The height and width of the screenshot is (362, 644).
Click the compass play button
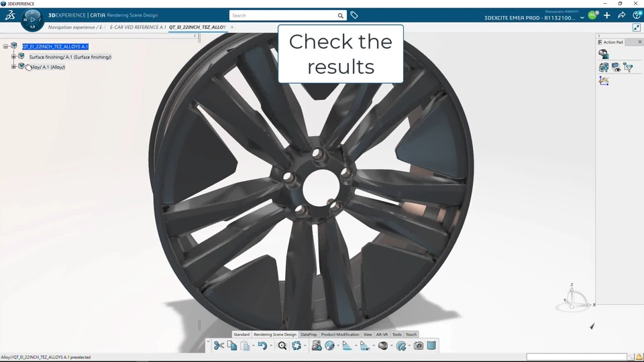coord(32,19)
